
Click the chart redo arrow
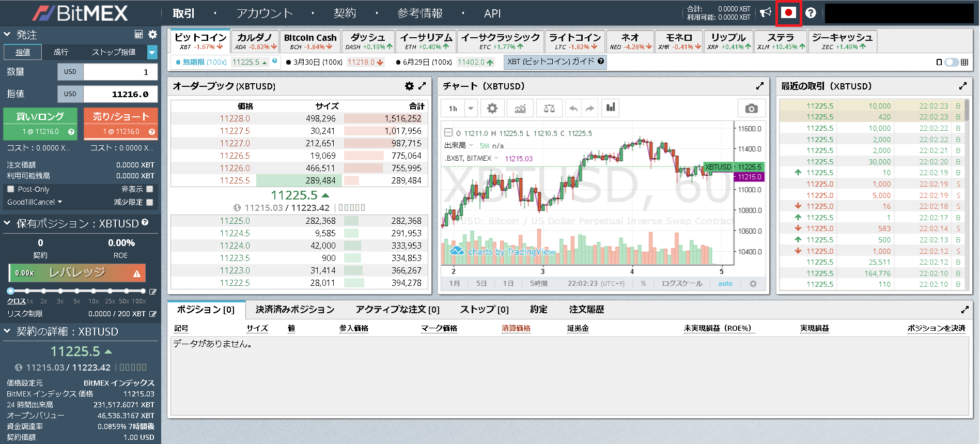589,108
